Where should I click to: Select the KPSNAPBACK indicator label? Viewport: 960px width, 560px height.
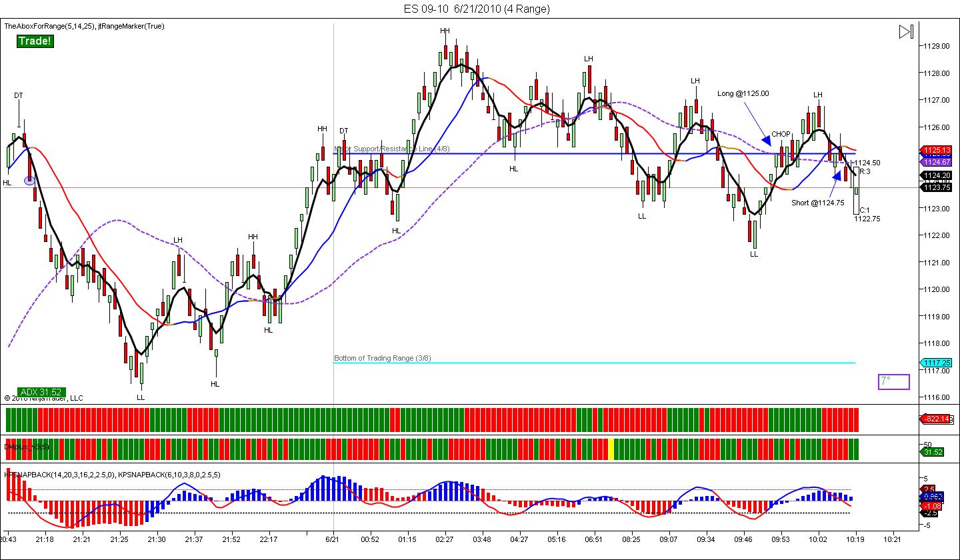click(x=112, y=475)
